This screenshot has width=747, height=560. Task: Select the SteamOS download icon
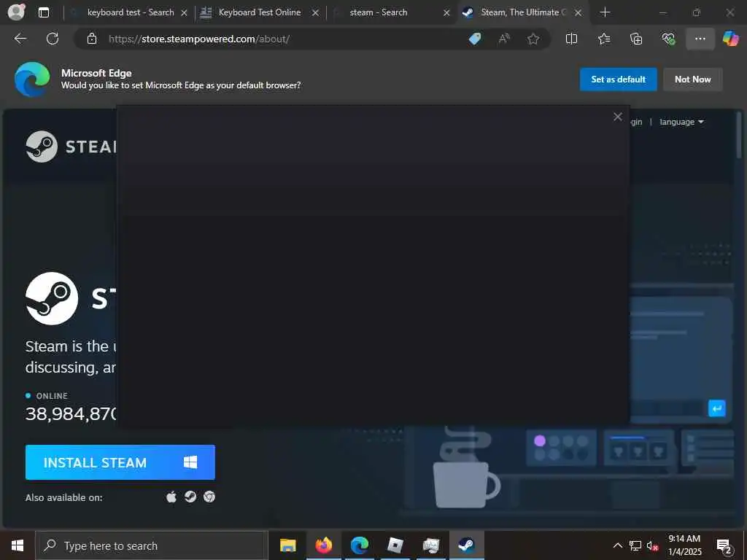coord(190,497)
